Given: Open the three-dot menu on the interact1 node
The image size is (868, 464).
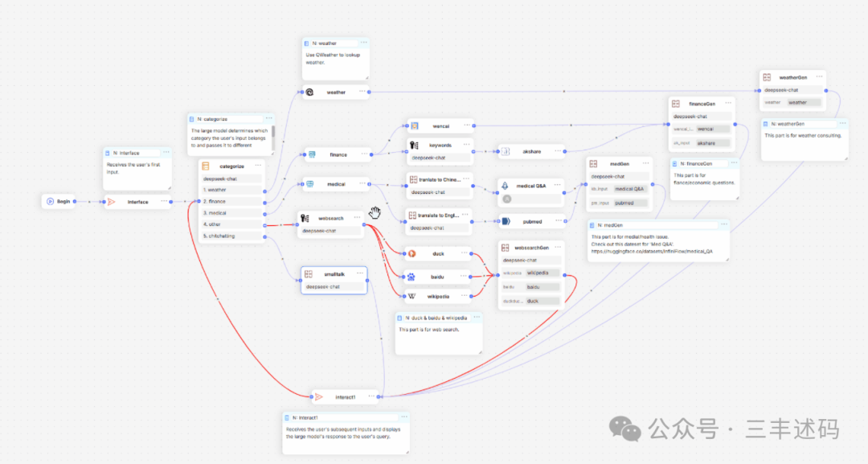Looking at the screenshot, I should 371,396.
